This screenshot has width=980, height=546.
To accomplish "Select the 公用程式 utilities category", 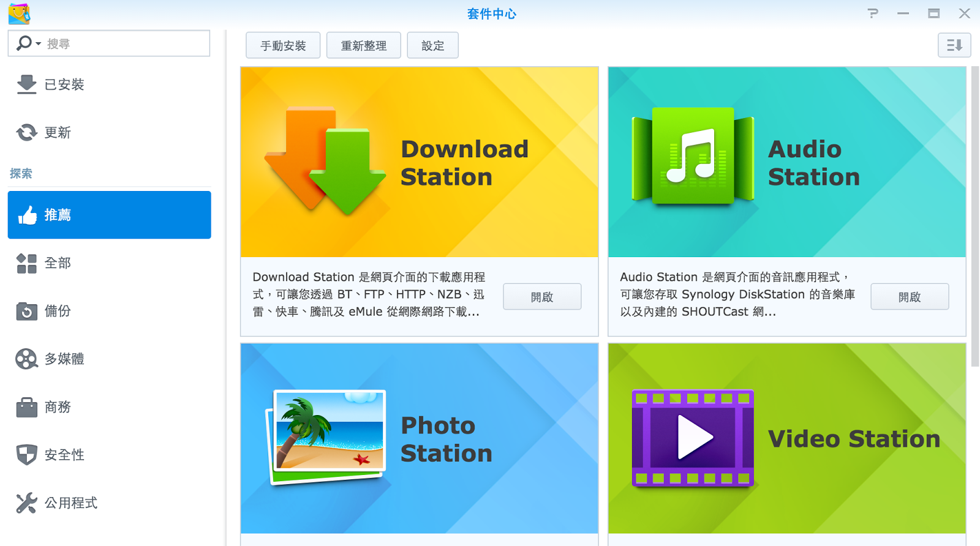I will pyautogui.click(x=109, y=503).
